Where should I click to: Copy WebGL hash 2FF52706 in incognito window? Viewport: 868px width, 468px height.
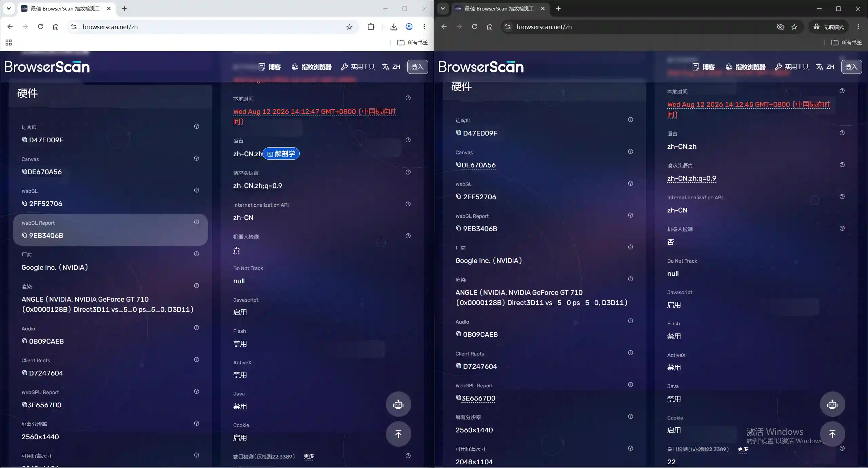coord(458,196)
